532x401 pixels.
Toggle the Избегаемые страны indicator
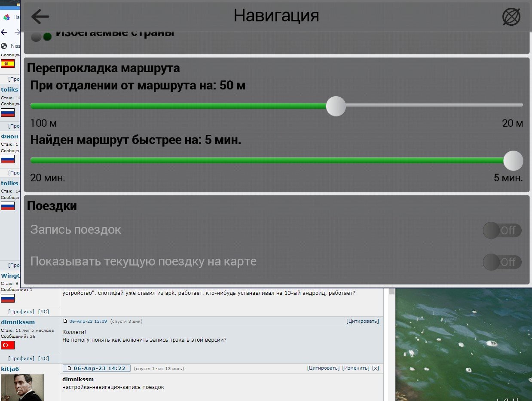click(42, 37)
